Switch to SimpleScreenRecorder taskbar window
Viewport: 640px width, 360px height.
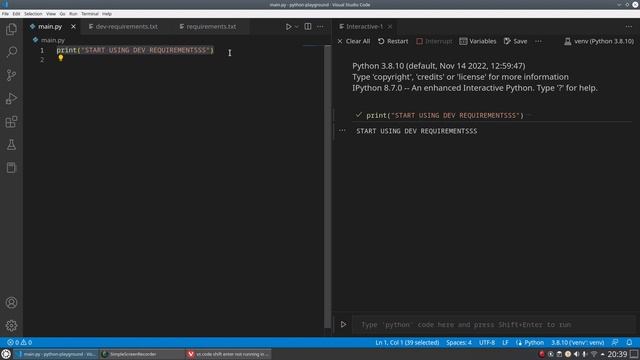click(141, 354)
